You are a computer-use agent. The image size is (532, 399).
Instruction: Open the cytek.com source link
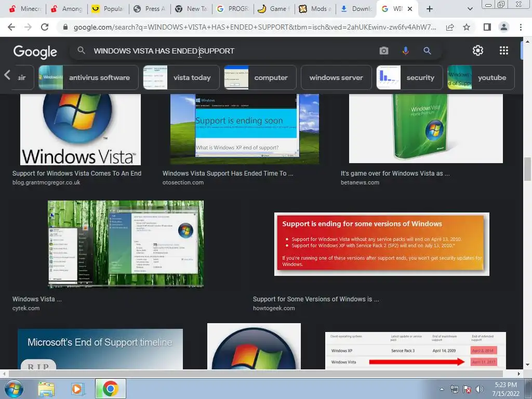pyautogui.click(x=26, y=309)
